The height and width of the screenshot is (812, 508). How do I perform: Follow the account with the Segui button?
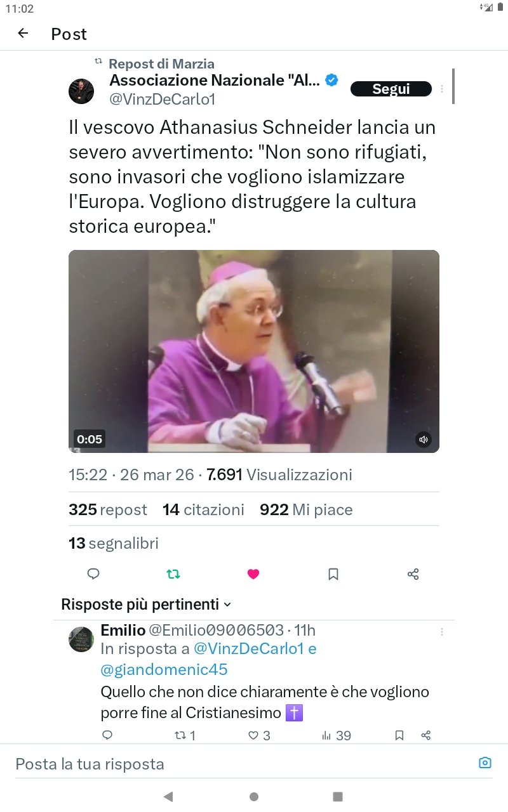[x=391, y=89]
